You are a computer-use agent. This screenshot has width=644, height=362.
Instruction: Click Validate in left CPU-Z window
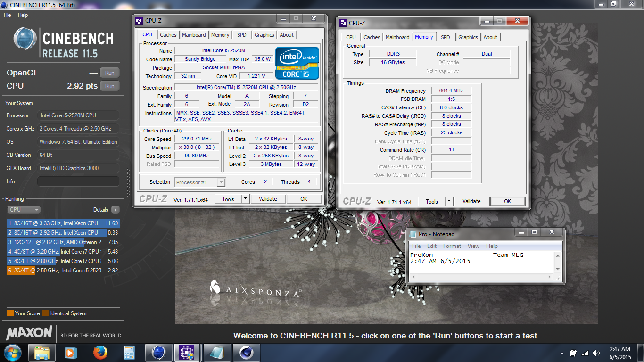[268, 199]
